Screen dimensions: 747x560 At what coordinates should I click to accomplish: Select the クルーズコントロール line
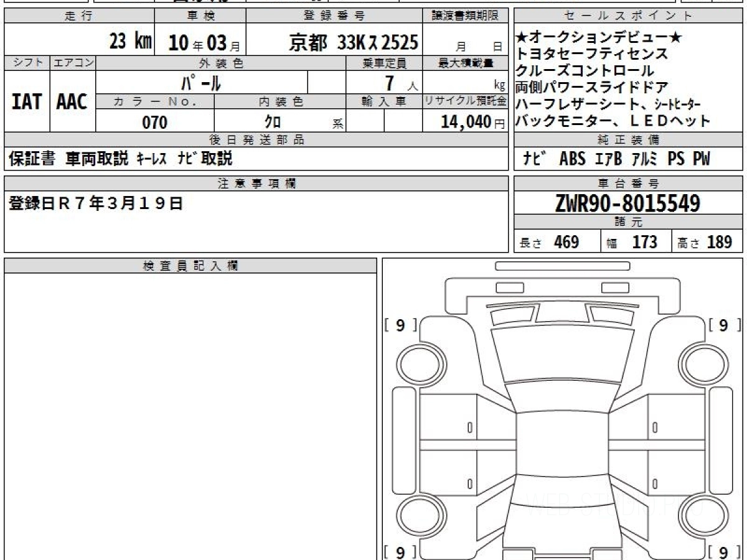click(585, 71)
